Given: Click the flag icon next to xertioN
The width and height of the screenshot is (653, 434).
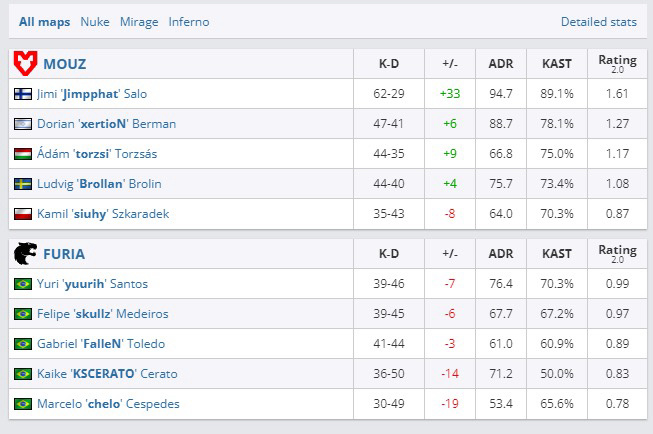Looking at the screenshot, I should point(23,124).
